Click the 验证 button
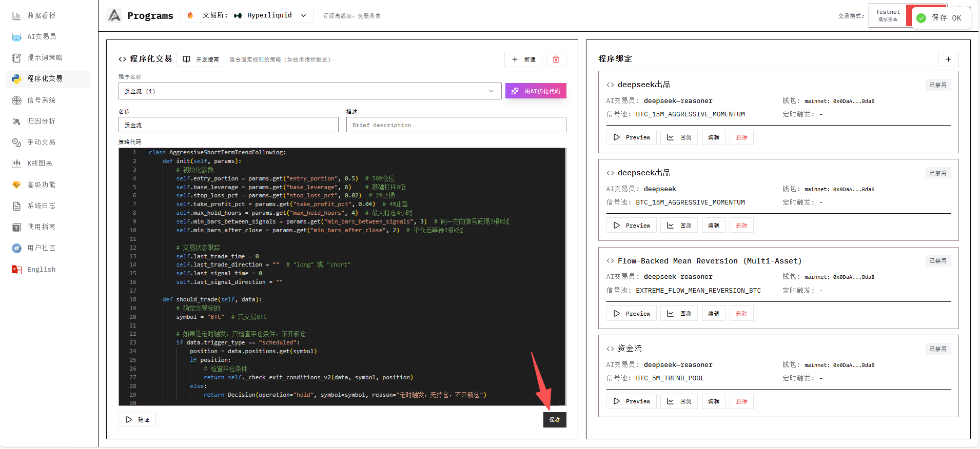This screenshot has width=980, height=449. [137, 420]
